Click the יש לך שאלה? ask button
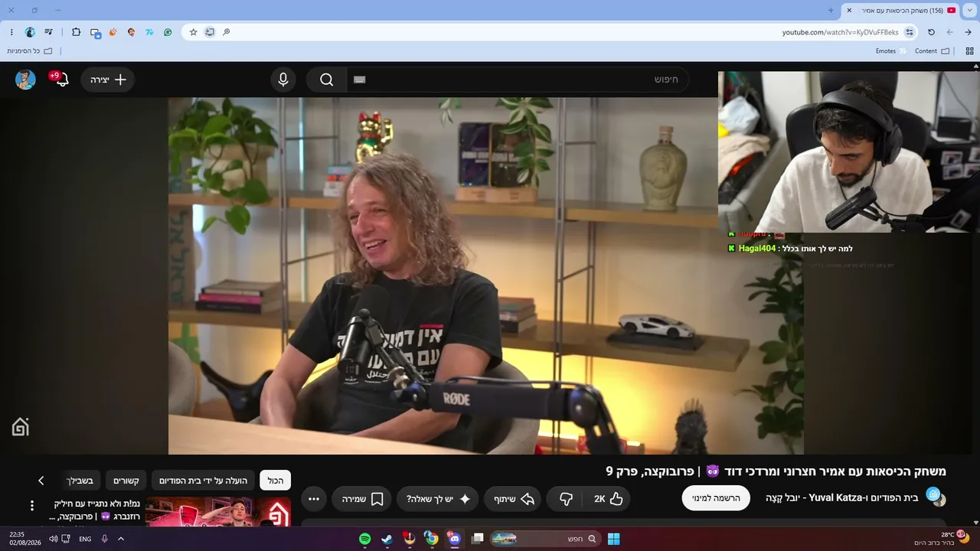 click(438, 499)
